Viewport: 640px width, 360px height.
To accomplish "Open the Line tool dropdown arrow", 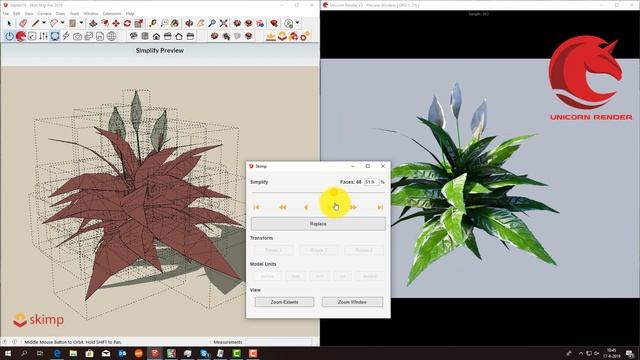I will 44,23.
